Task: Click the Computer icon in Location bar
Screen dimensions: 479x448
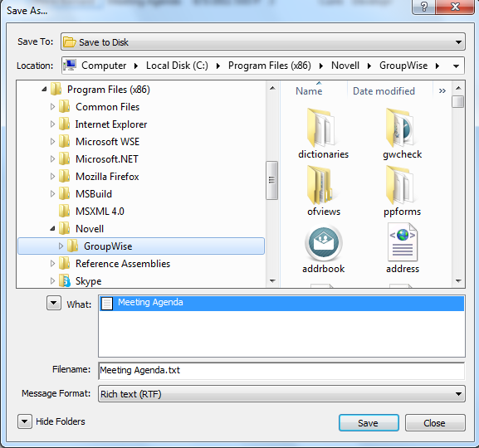Action: [70, 65]
